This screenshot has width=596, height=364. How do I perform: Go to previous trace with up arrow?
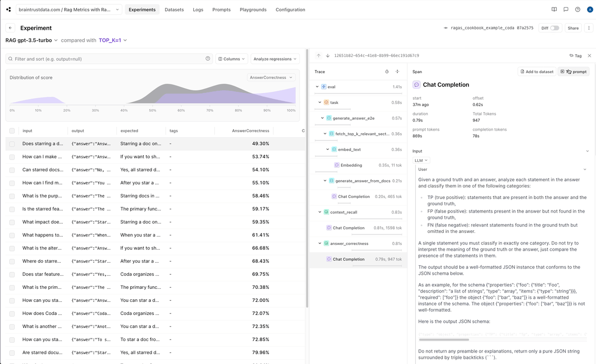(319, 56)
